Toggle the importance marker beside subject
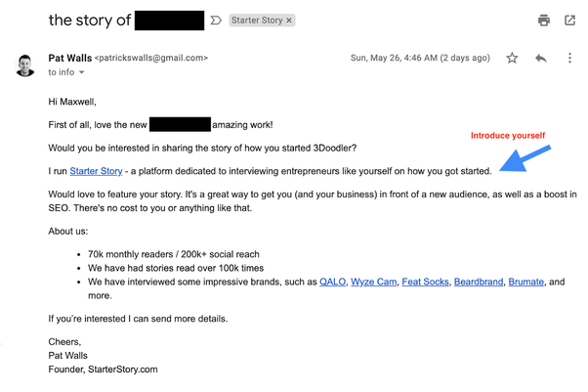Image resolution: width=588 pixels, height=392 pixels. pyautogui.click(x=217, y=20)
